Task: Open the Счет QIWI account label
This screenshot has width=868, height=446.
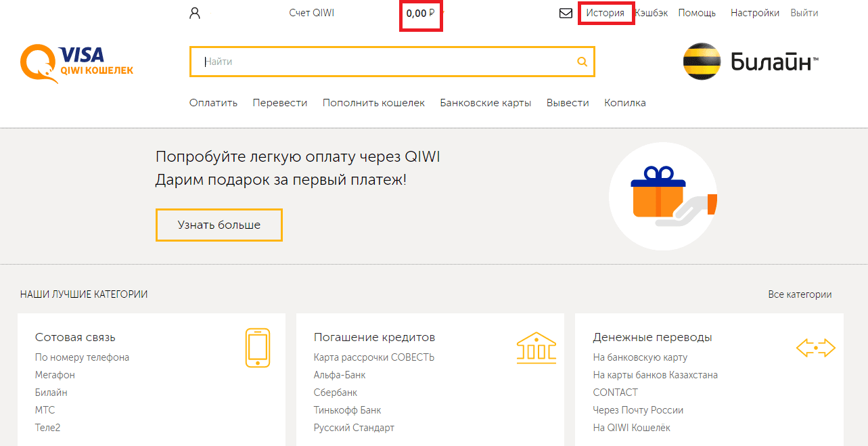Action: (312, 13)
